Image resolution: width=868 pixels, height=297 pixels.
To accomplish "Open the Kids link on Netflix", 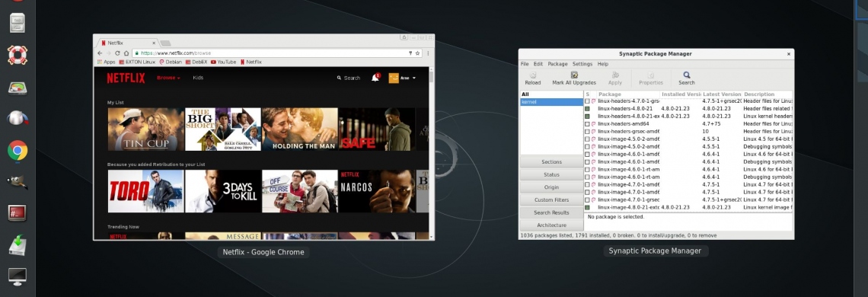I will click(x=198, y=78).
